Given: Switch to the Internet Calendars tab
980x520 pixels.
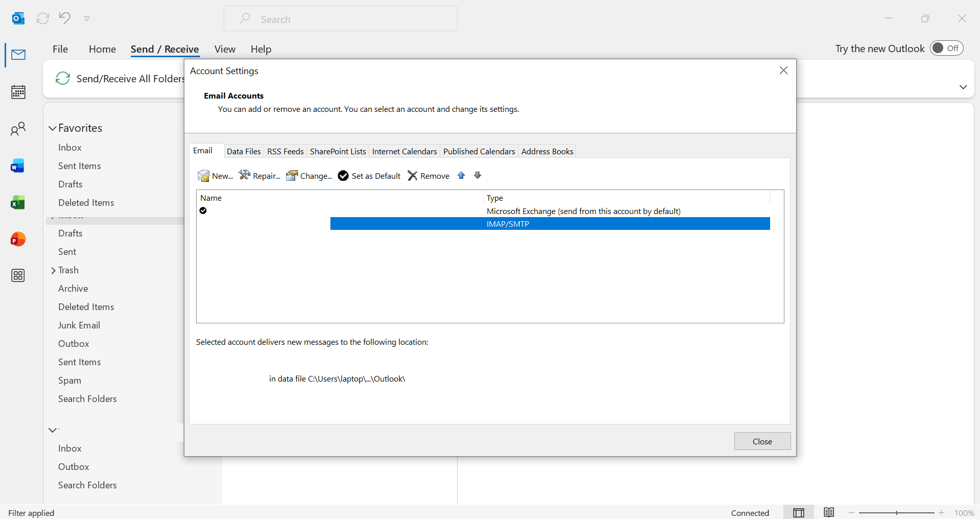Looking at the screenshot, I should [404, 152].
